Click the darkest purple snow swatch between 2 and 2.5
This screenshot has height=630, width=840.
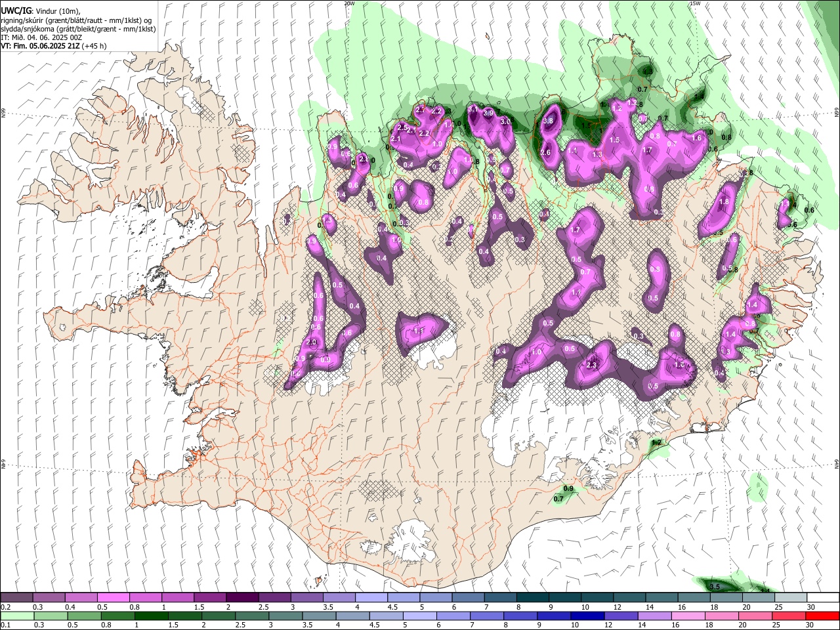pyautogui.click(x=241, y=598)
